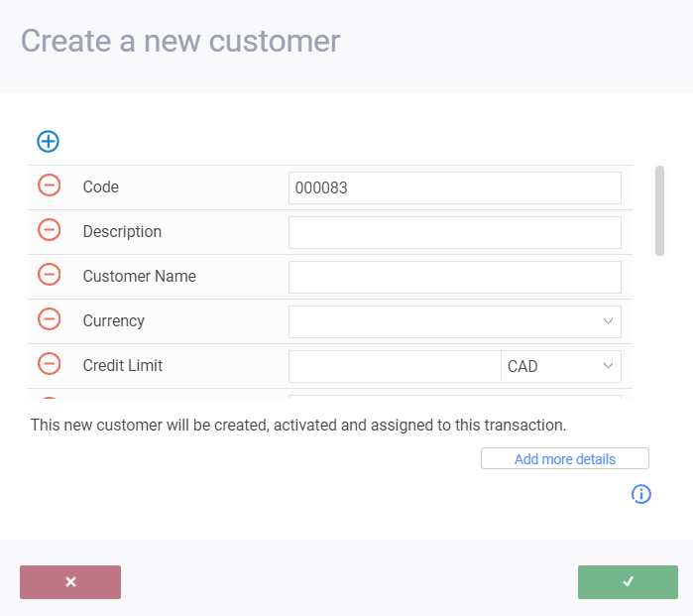Click into the Customer Name input
Image resolution: width=693 pixels, height=616 pixels.
(454, 277)
